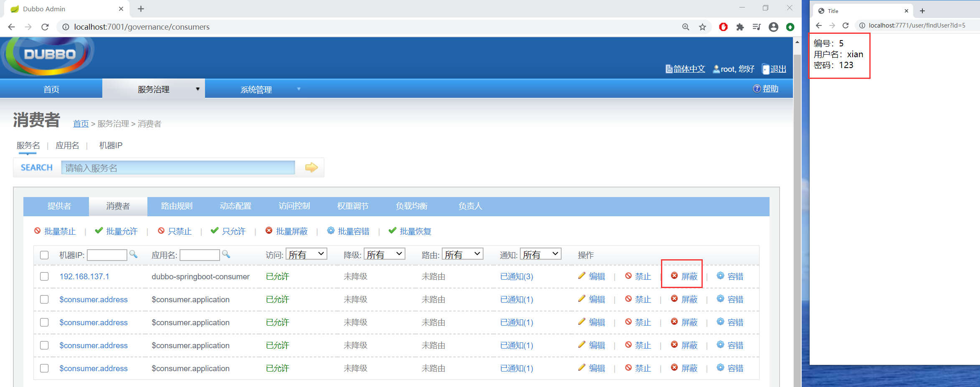Open new tab in Dubbo Admin window

click(141, 9)
